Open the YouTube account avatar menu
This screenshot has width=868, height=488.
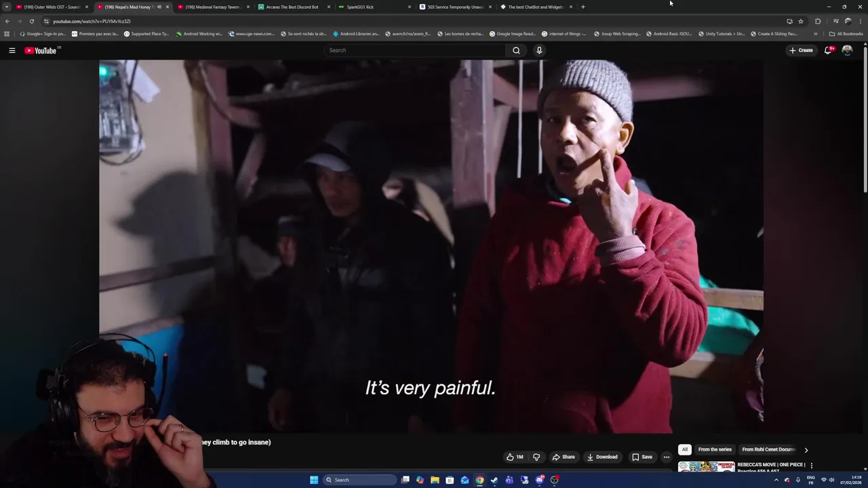coord(847,50)
